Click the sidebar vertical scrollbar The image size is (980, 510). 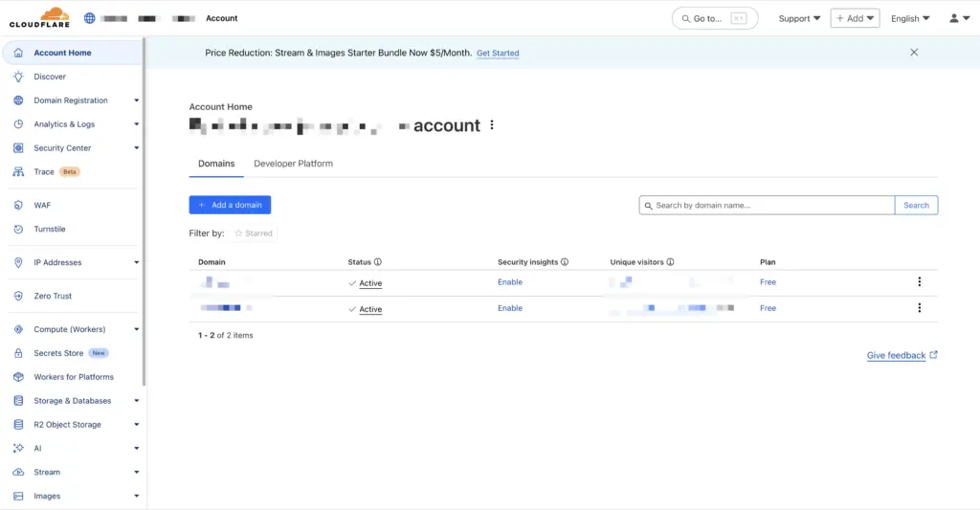145,212
